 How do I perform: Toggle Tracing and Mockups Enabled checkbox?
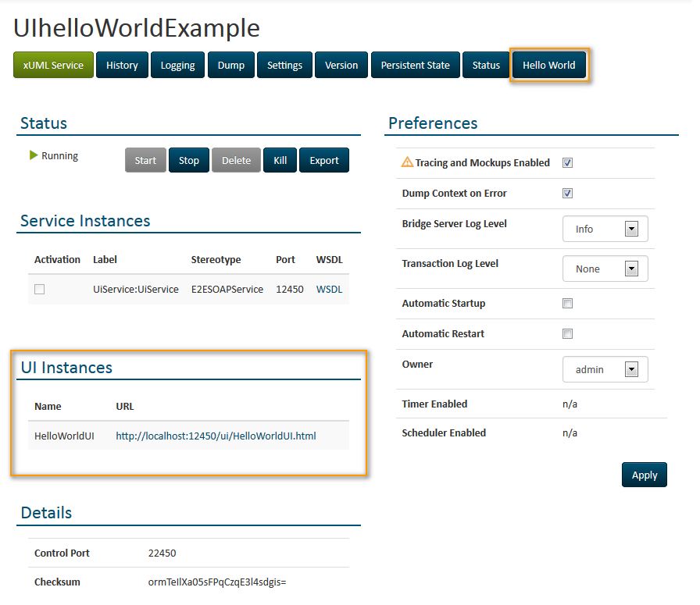[568, 163]
